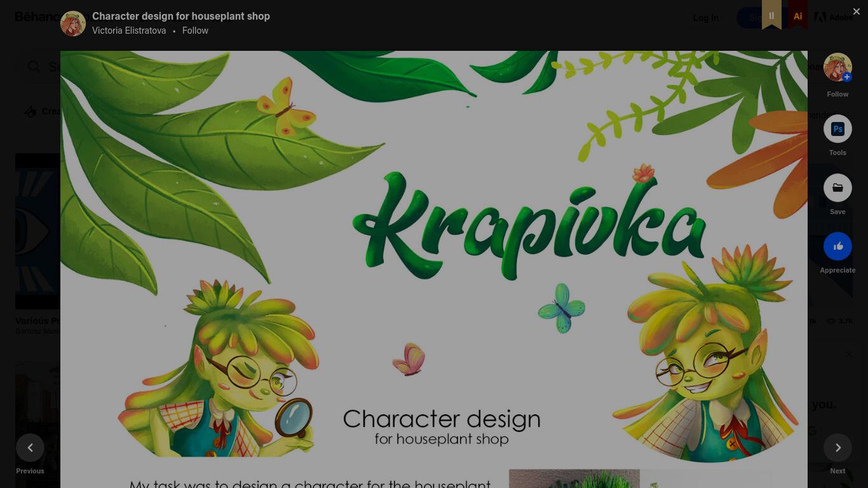
Task: Click the sidebar Follow label
Action: tap(837, 94)
